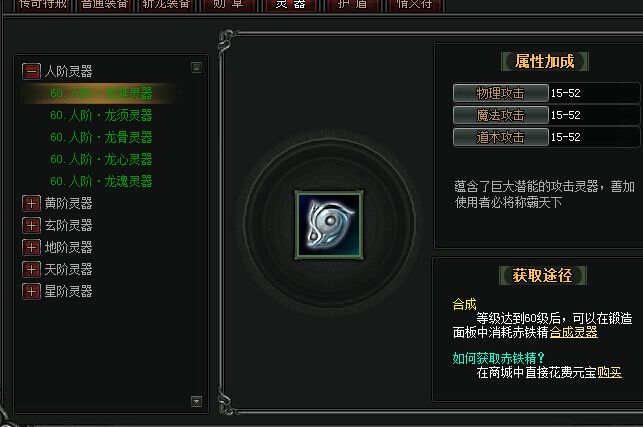This screenshot has width=643, height=427.
Task: Click the silver spirit artifact item icon
Action: (329, 225)
